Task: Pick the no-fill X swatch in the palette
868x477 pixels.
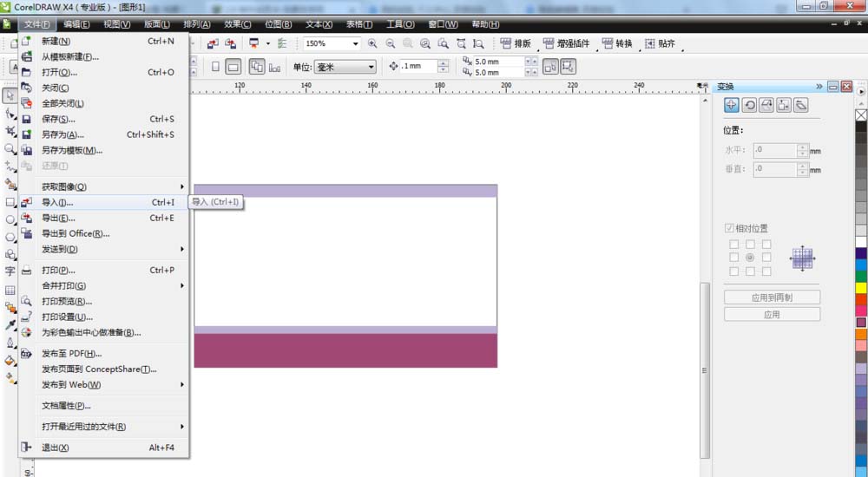Action: pos(861,115)
